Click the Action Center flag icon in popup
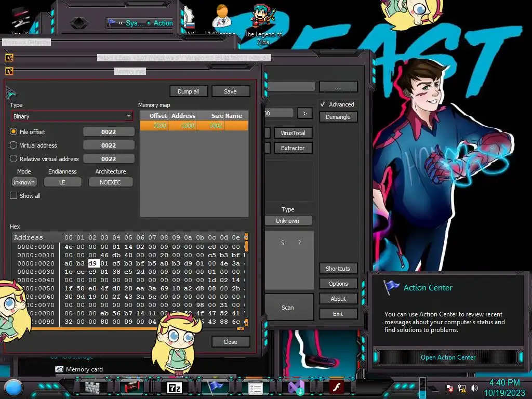 (x=391, y=287)
